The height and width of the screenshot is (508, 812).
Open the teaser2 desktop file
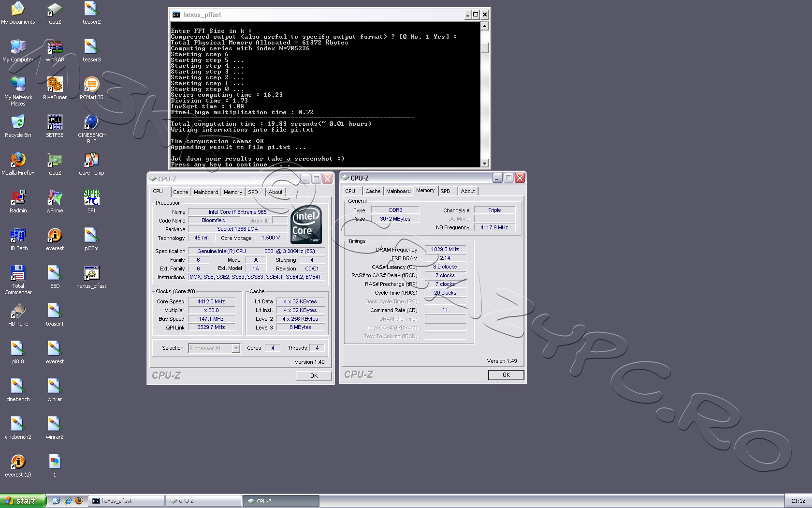(91, 13)
